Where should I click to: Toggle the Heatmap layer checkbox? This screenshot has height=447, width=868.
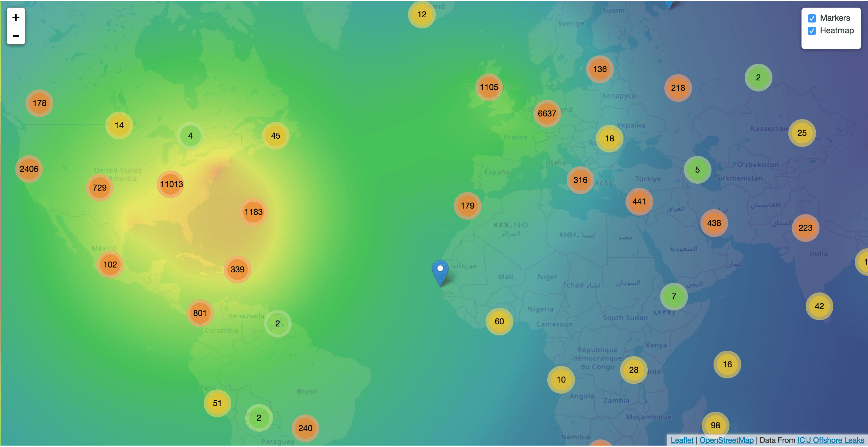812,31
